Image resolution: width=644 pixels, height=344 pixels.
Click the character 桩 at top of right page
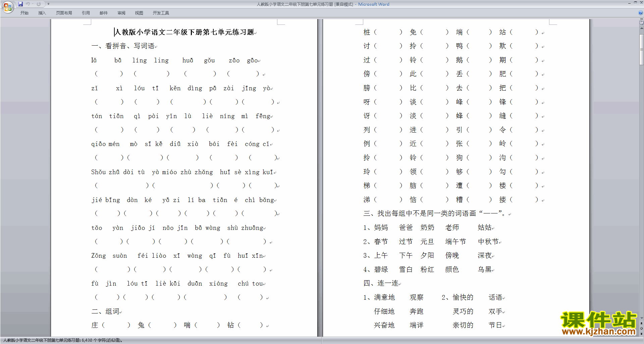click(367, 32)
